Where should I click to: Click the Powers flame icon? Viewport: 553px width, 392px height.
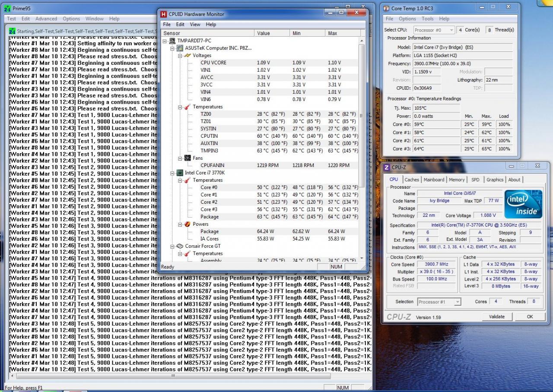pos(188,224)
